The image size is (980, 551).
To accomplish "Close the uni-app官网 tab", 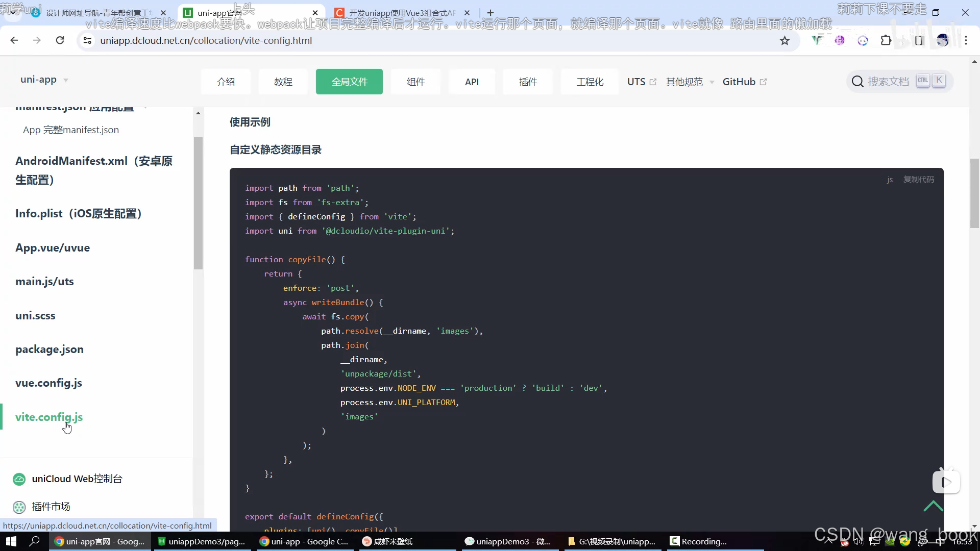I will pos(315,13).
